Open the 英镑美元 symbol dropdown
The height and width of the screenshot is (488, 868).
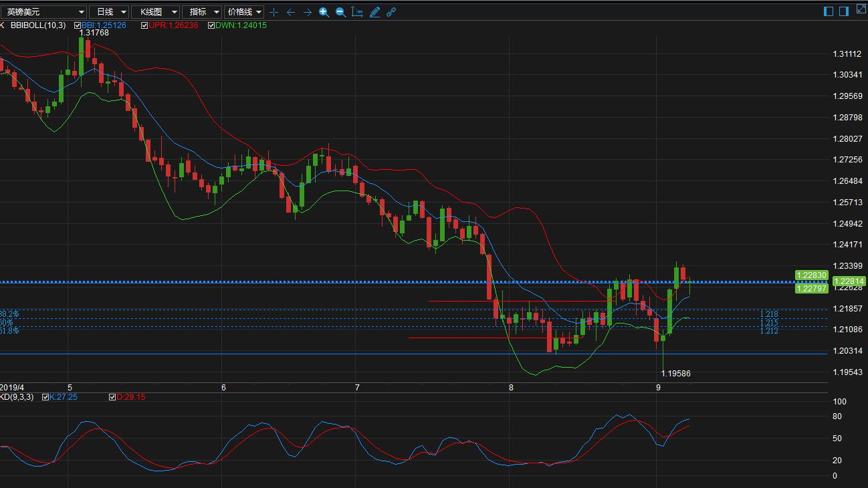(44, 12)
